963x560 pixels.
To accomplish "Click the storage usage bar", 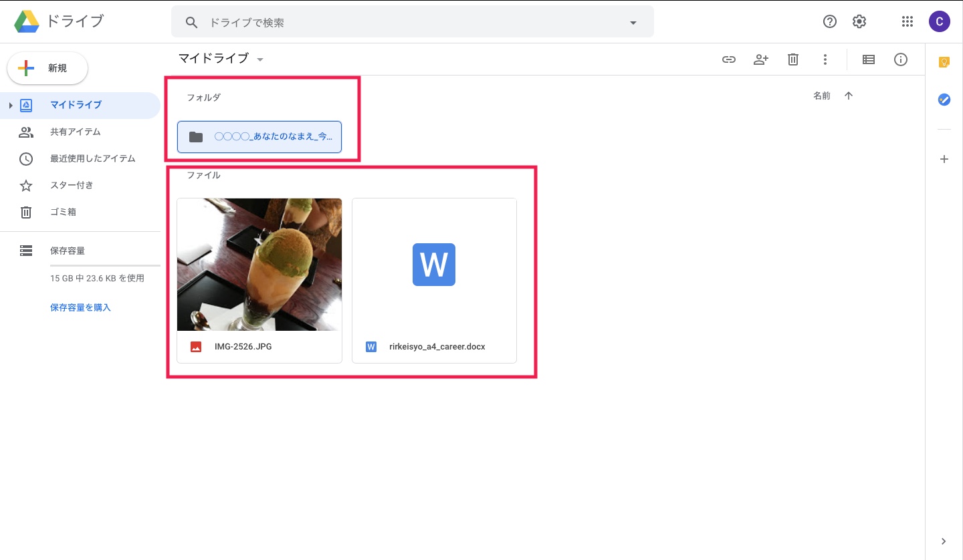I will click(x=105, y=265).
